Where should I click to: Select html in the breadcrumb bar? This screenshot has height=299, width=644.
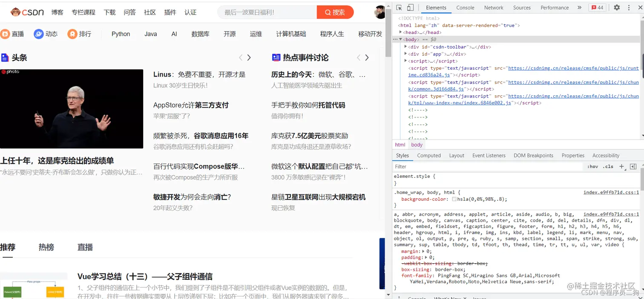400,145
